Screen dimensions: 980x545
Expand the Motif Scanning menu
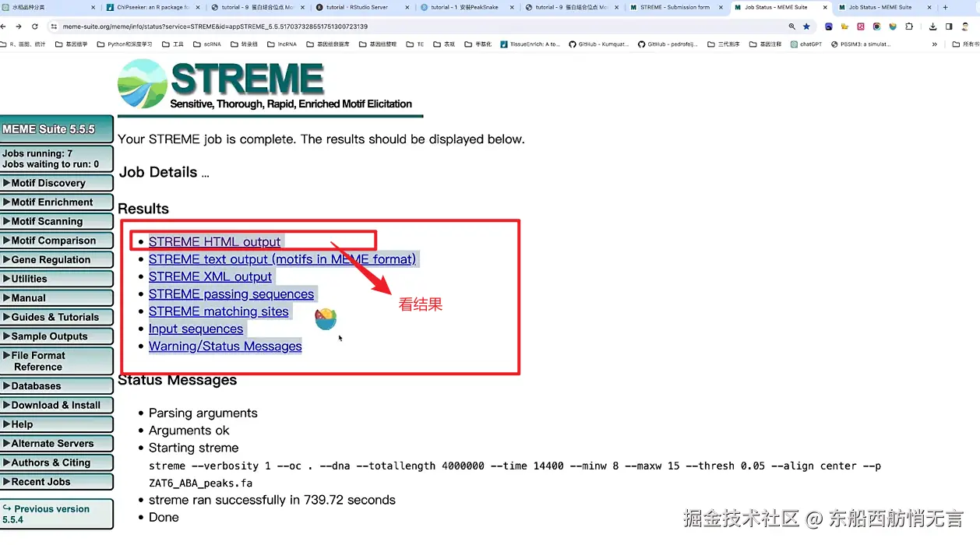click(x=56, y=222)
